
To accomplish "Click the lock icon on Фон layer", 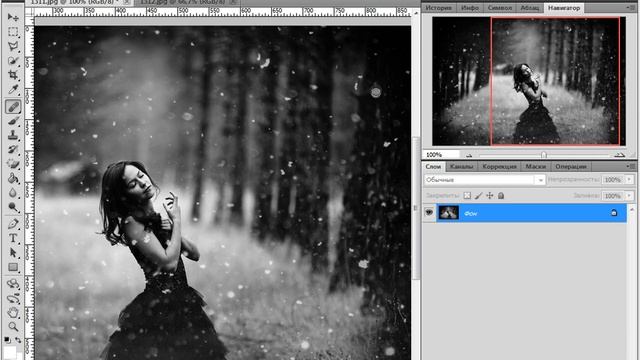I will tap(613, 213).
